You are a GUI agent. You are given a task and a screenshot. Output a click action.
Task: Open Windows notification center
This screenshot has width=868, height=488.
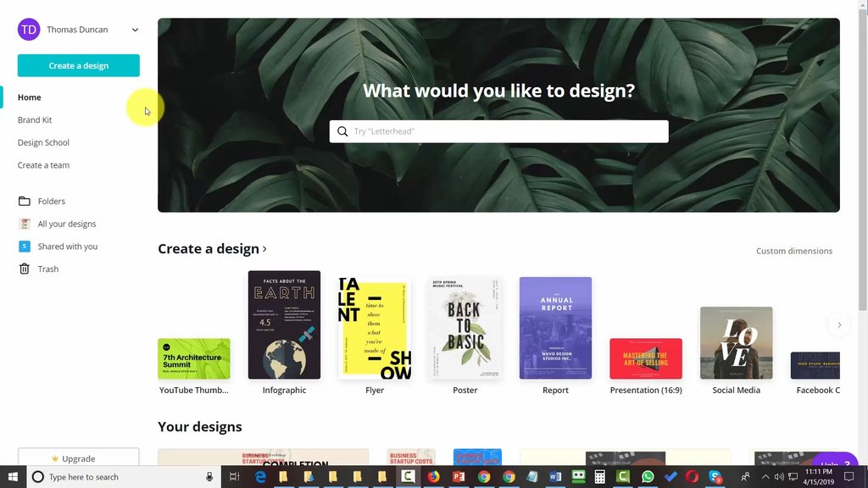849,477
